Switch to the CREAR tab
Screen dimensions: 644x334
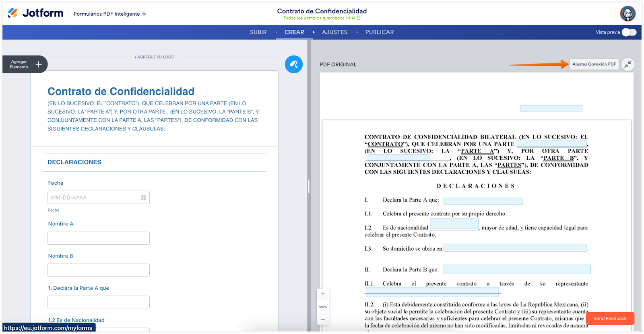point(294,32)
